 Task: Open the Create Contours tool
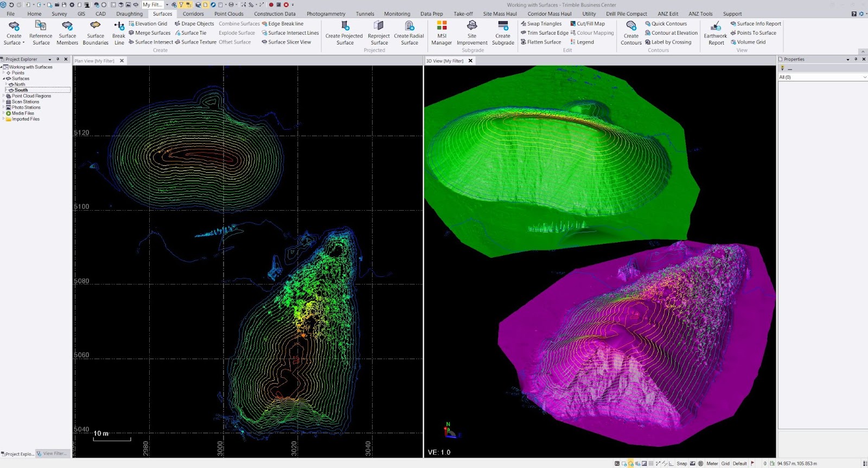click(631, 33)
